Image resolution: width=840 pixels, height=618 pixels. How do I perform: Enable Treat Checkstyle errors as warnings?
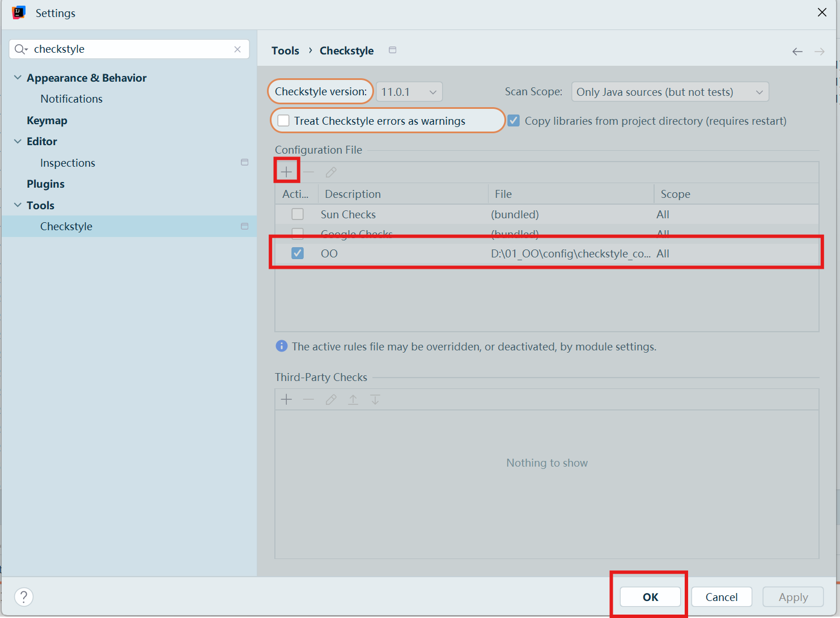[284, 121]
